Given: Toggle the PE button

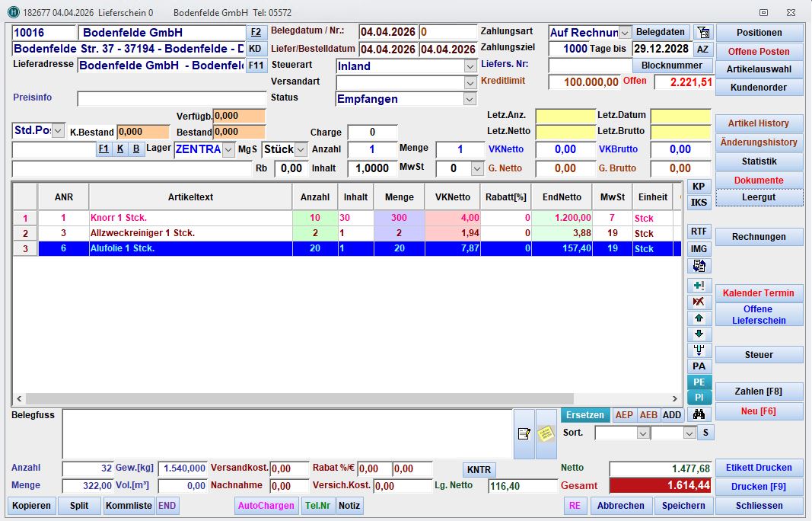Looking at the screenshot, I should click(x=699, y=382).
